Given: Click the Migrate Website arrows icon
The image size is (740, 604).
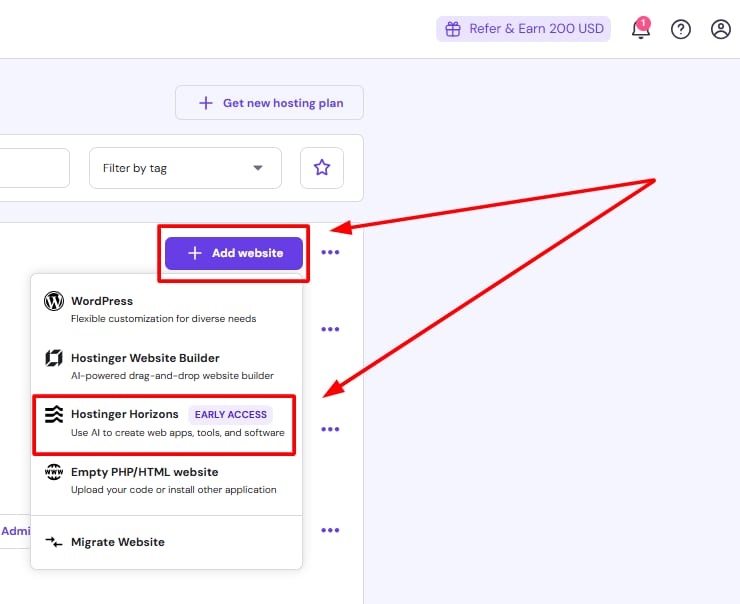Looking at the screenshot, I should [x=54, y=542].
